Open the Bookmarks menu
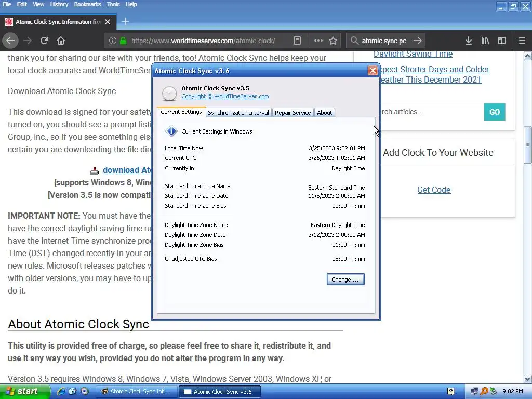This screenshot has height=399, width=532. click(87, 4)
